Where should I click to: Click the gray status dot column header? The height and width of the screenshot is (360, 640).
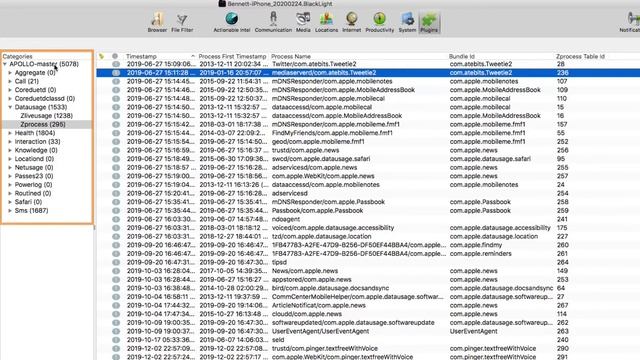(x=115, y=56)
